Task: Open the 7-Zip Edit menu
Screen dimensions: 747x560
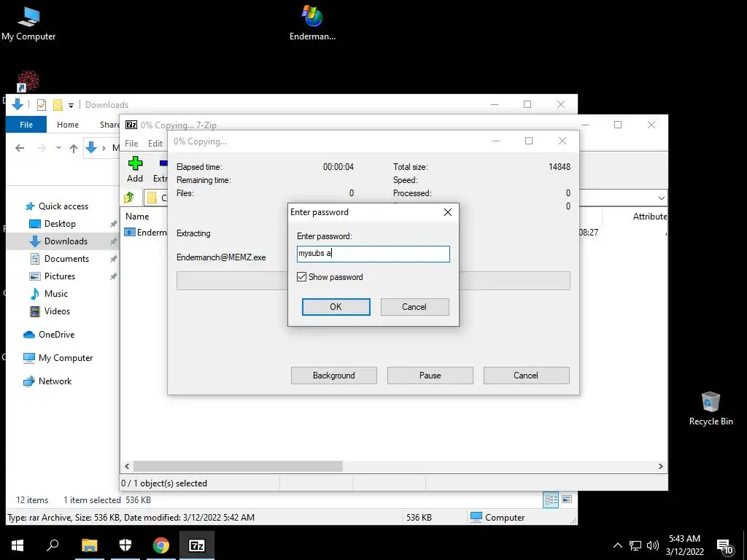Action: point(155,144)
